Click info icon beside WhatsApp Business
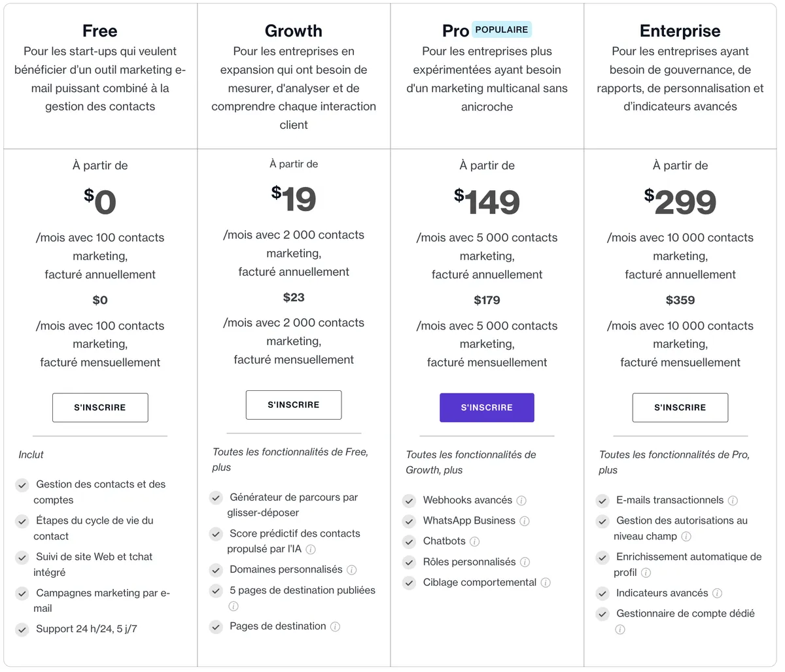This screenshot has width=785, height=672. pos(525,521)
